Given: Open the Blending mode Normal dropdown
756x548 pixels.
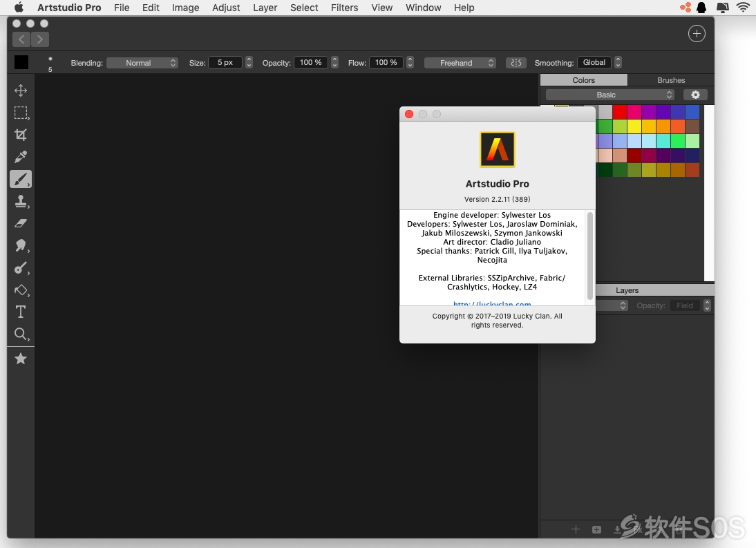Looking at the screenshot, I should (142, 63).
